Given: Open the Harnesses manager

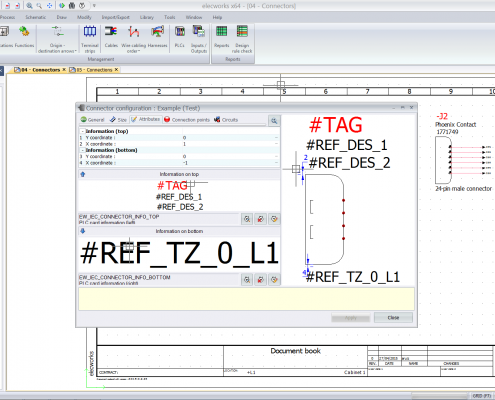Looking at the screenshot, I should (157, 36).
